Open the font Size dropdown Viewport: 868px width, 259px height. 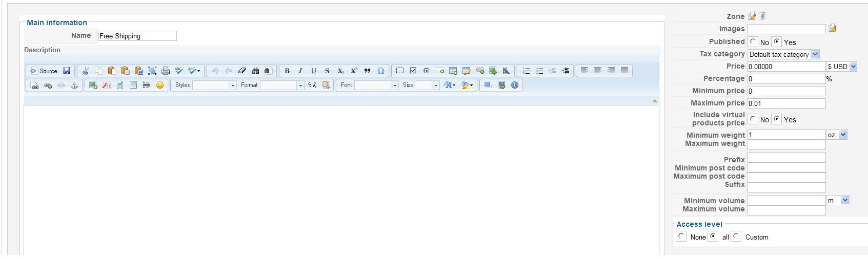click(428, 85)
